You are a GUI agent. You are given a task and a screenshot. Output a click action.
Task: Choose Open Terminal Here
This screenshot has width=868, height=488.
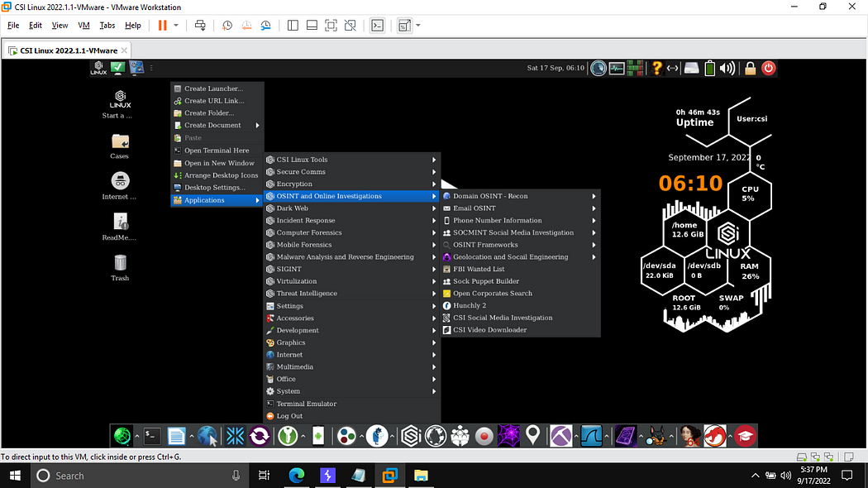(x=217, y=151)
